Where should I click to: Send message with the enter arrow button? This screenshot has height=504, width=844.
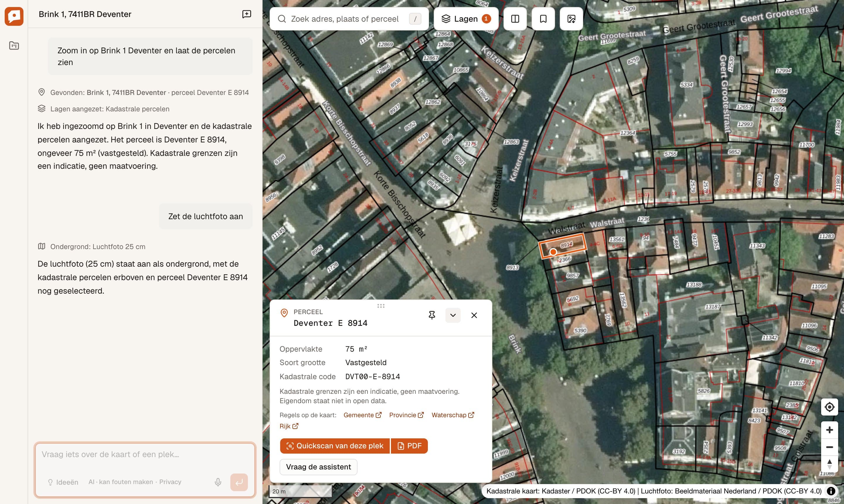[x=239, y=482]
